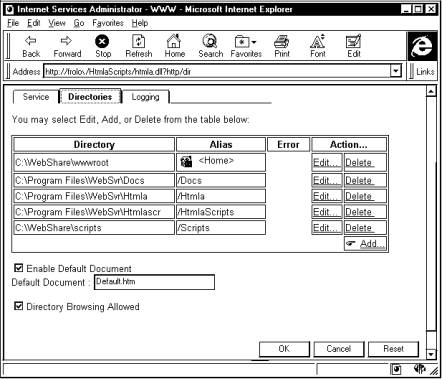442x379 pixels.
Task: Click the Default Document text field
Action: coord(154,282)
